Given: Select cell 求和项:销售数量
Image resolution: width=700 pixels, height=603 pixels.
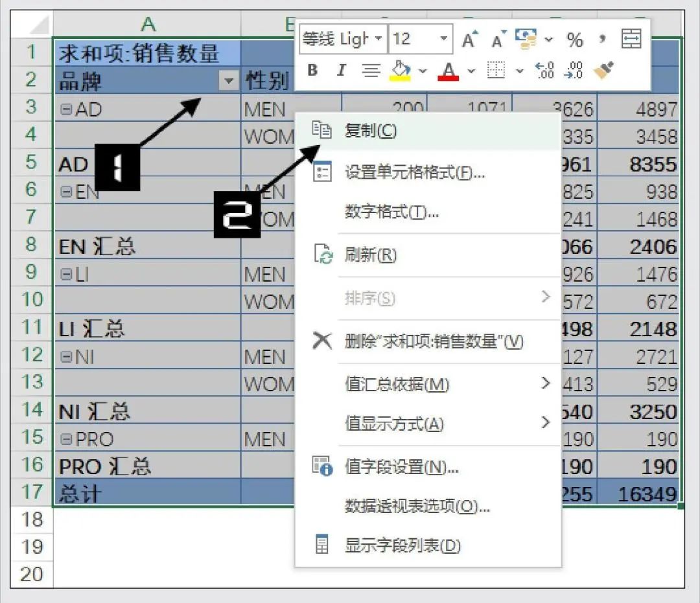Looking at the screenshot, I should pyautogui.click(x=147, y=52).
